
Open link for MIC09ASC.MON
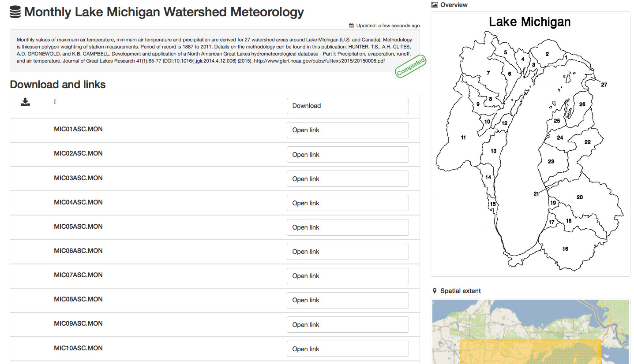(x=348, y=325)
